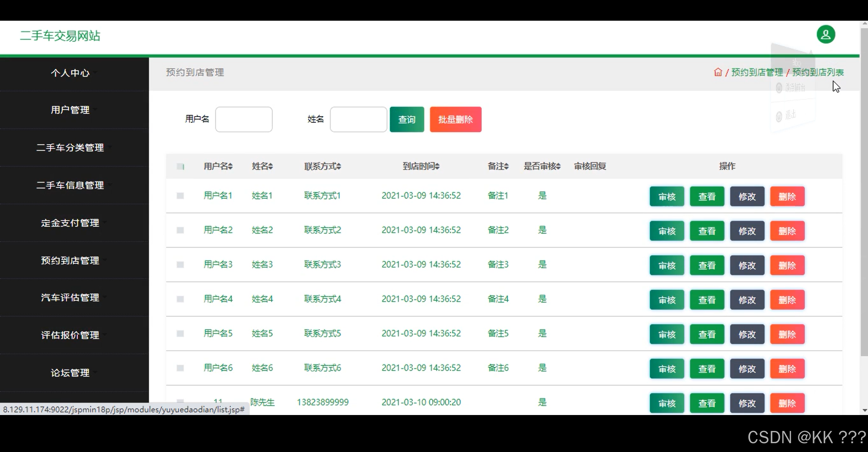Check the row checkbox for 用户名1

(x=180, y=196)
